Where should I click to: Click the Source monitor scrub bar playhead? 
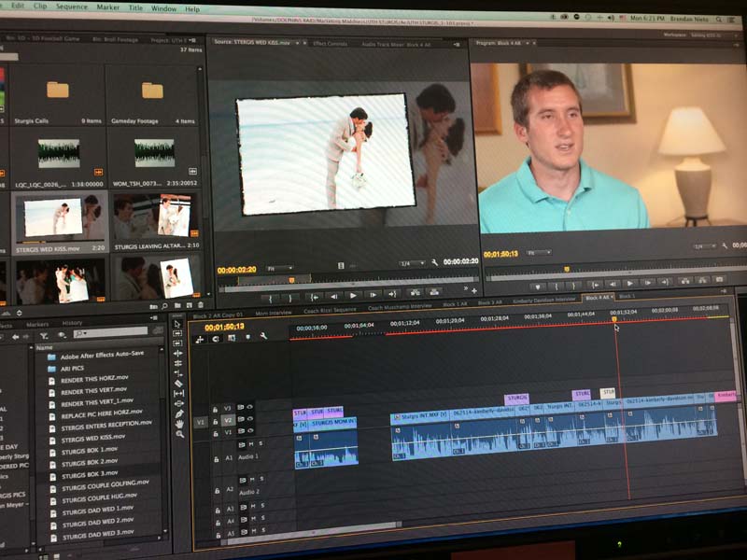point(291,280)
